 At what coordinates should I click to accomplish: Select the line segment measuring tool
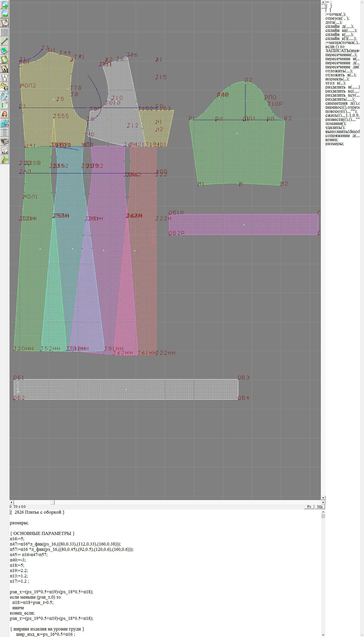5,41
